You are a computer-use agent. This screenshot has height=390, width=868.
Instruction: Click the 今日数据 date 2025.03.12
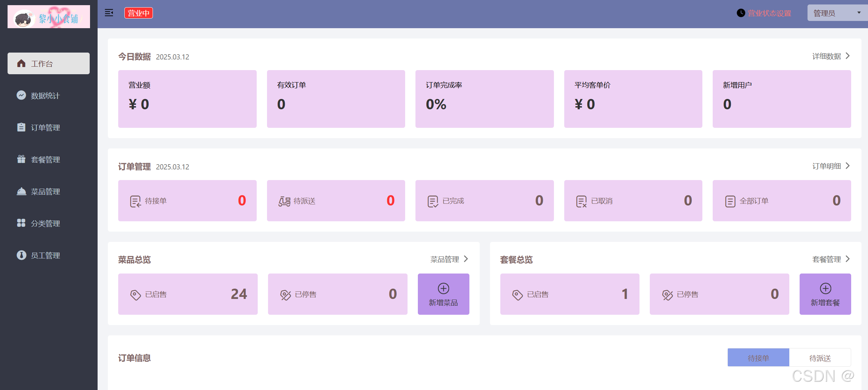click(173, 57)
